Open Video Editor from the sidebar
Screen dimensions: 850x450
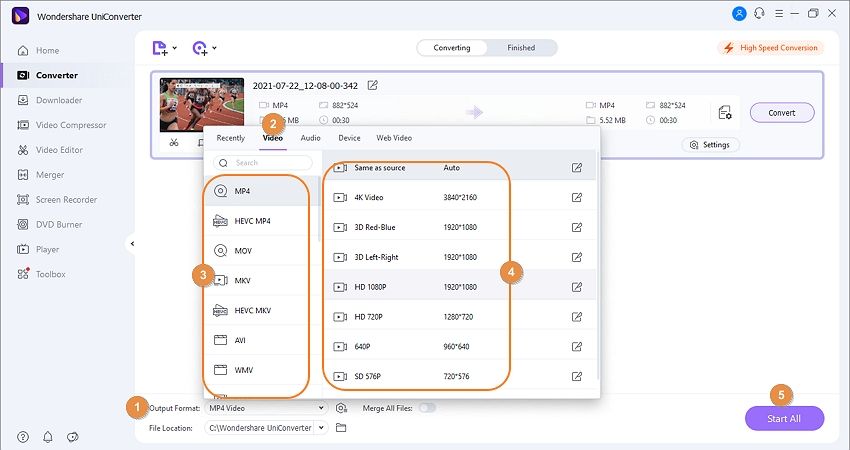[x=50, y=150]
